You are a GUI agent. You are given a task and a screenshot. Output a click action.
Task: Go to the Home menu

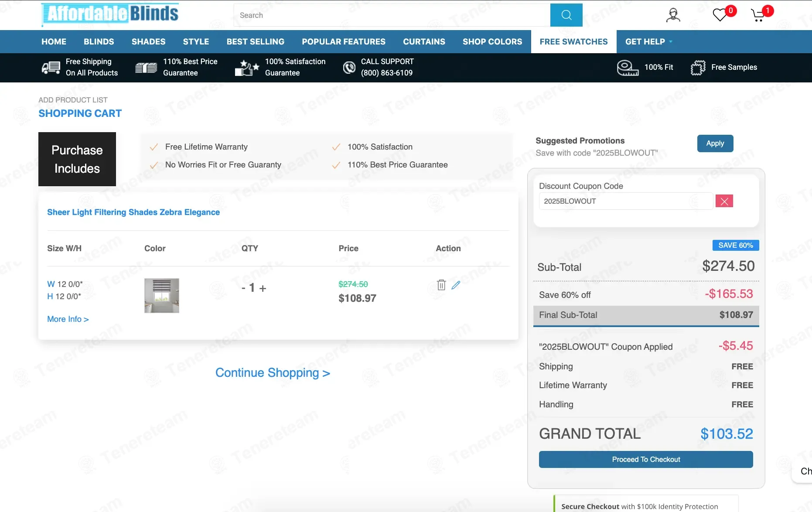[x=54, y=42]
